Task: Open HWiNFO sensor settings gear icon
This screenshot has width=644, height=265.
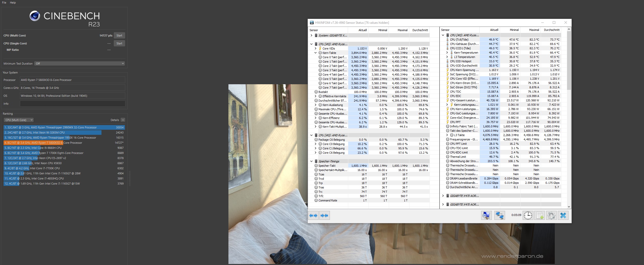Action: coord(551,215)
